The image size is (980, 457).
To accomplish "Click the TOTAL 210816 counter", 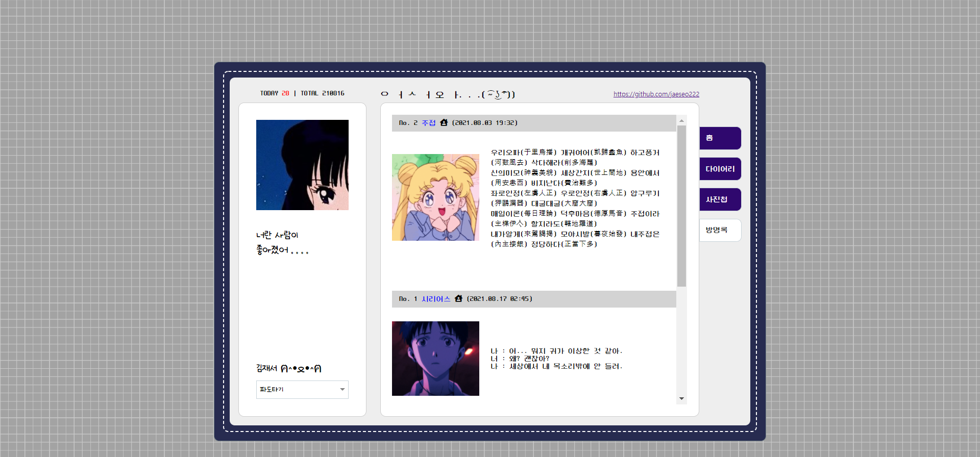I will tap(323, 93).
